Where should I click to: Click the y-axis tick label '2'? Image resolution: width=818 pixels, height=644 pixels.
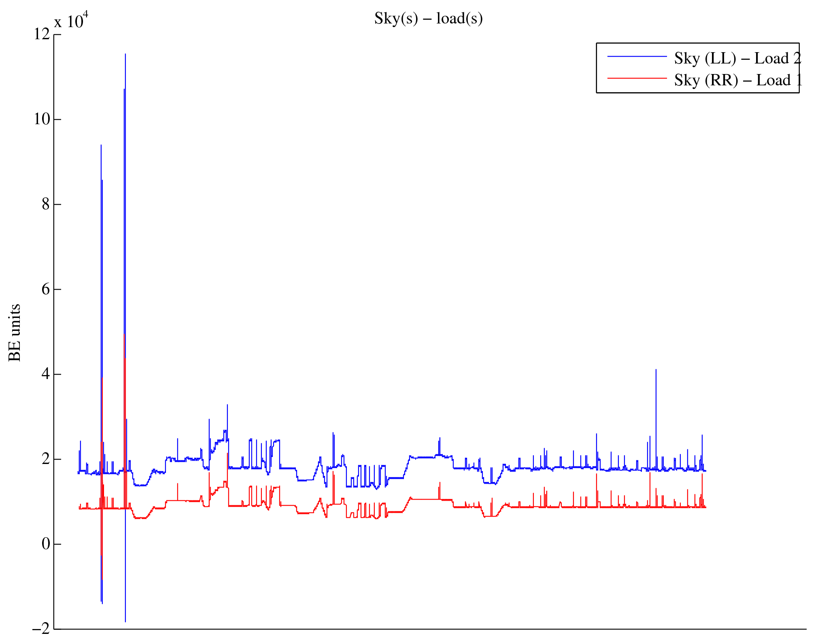(46, 459)
